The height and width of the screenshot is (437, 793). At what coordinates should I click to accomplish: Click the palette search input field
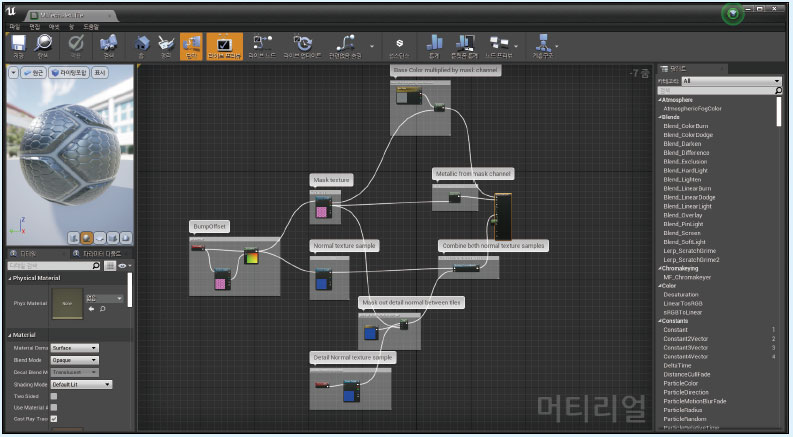coord(719,91)
